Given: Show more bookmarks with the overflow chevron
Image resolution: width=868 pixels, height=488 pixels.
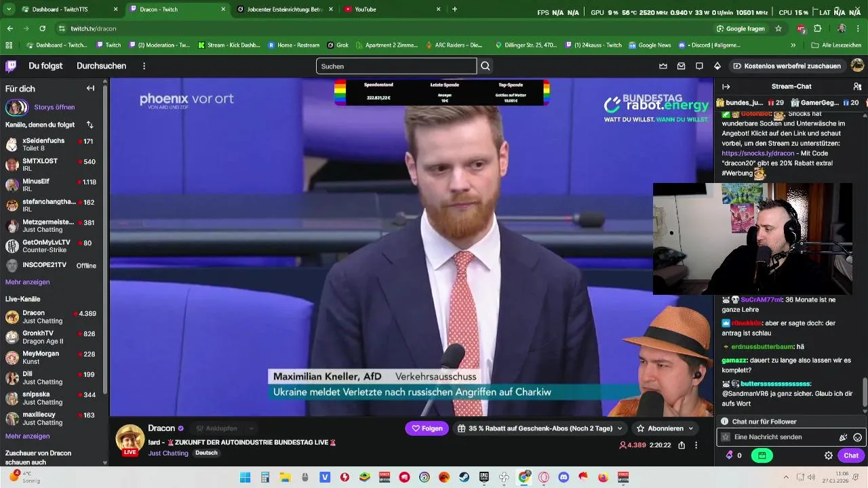Looking at the screenshot, I should pos(793,45).
